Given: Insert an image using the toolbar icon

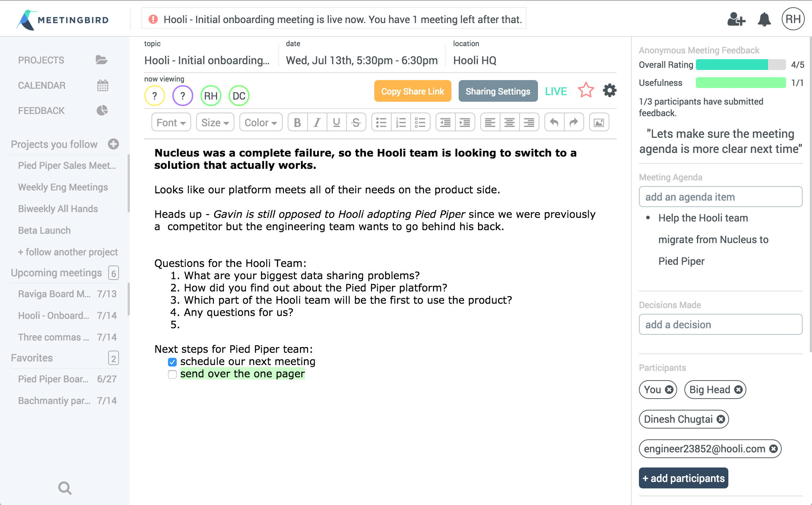Looking at the screenshot, I should point(599,123).
